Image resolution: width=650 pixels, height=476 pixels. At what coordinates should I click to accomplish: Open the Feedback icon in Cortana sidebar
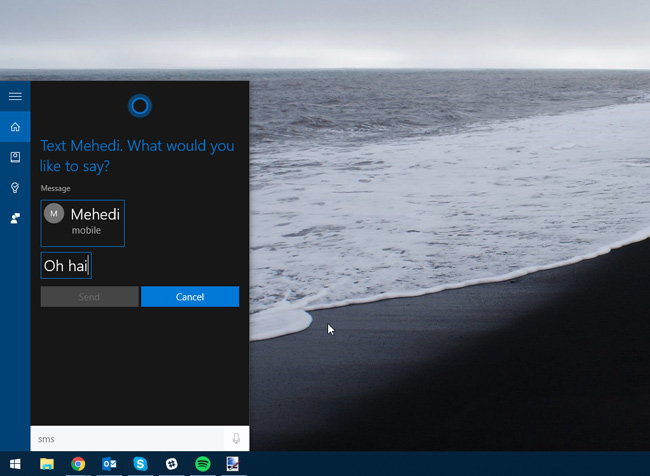click(x=15, y=218)
